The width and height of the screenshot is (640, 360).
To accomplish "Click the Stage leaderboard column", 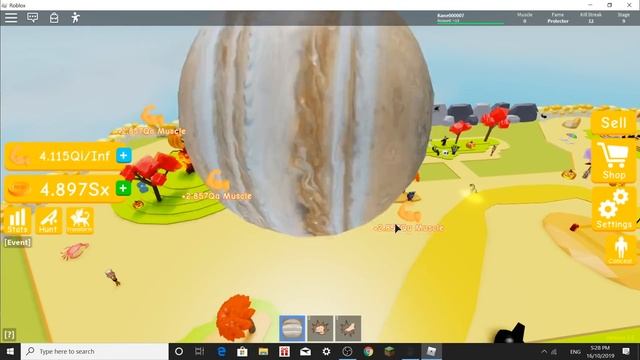I will (x=623, y=18).
